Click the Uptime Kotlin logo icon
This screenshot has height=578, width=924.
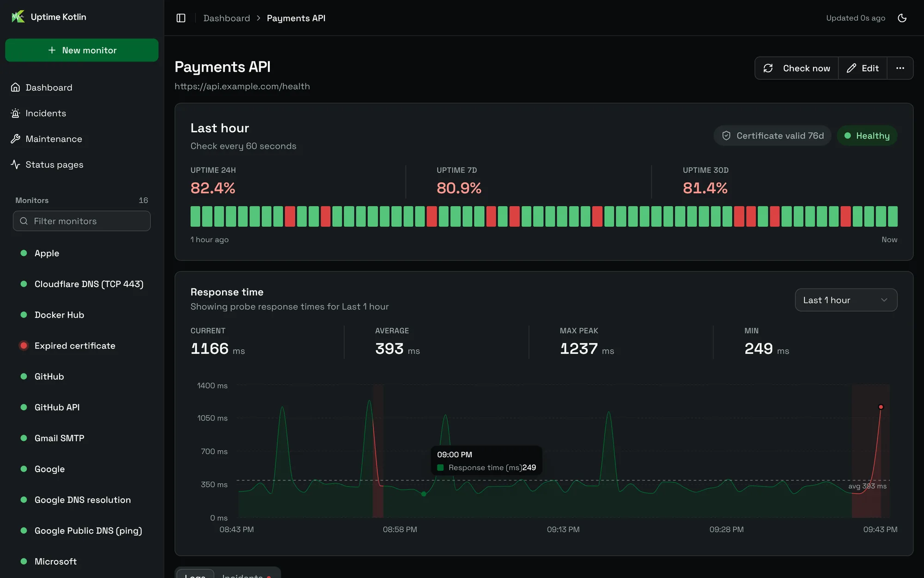coord(18,17)
